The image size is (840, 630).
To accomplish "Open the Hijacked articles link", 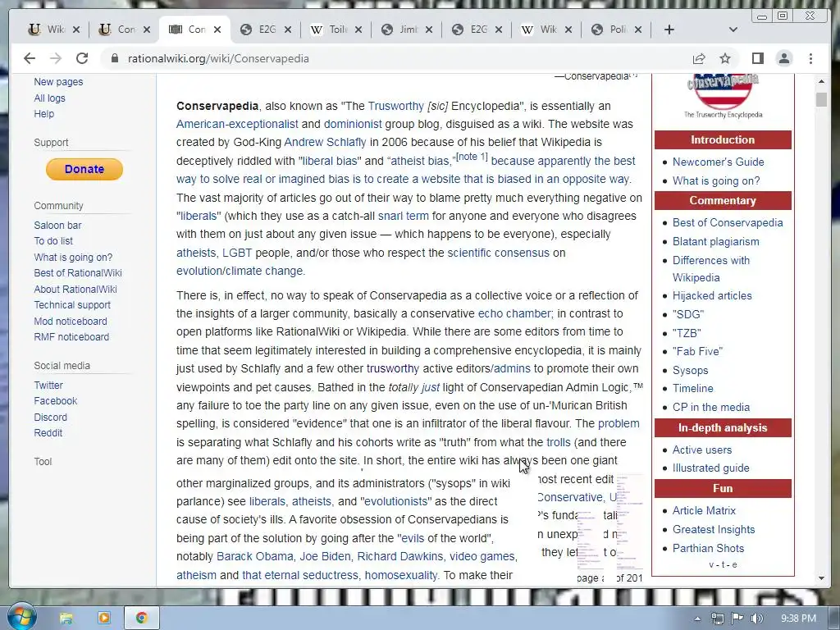I will click(x=712, y=295).
